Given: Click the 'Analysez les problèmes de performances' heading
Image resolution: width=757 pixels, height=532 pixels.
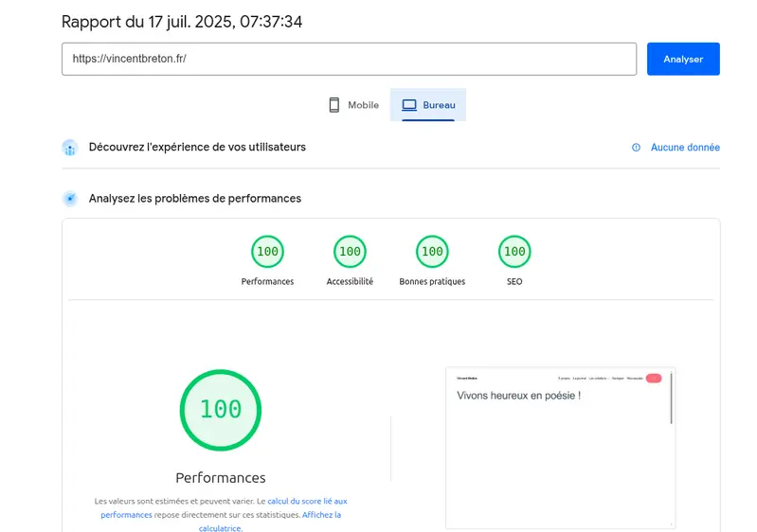Looking at the screenshot, I should point(195,198).
